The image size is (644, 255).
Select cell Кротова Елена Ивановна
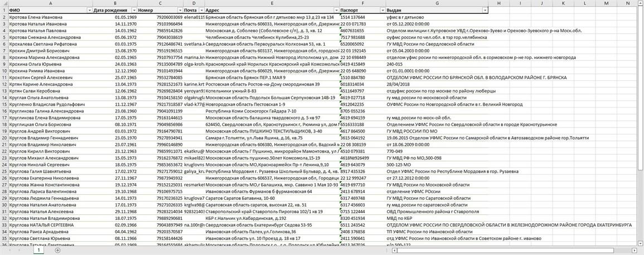click(50, 17)
